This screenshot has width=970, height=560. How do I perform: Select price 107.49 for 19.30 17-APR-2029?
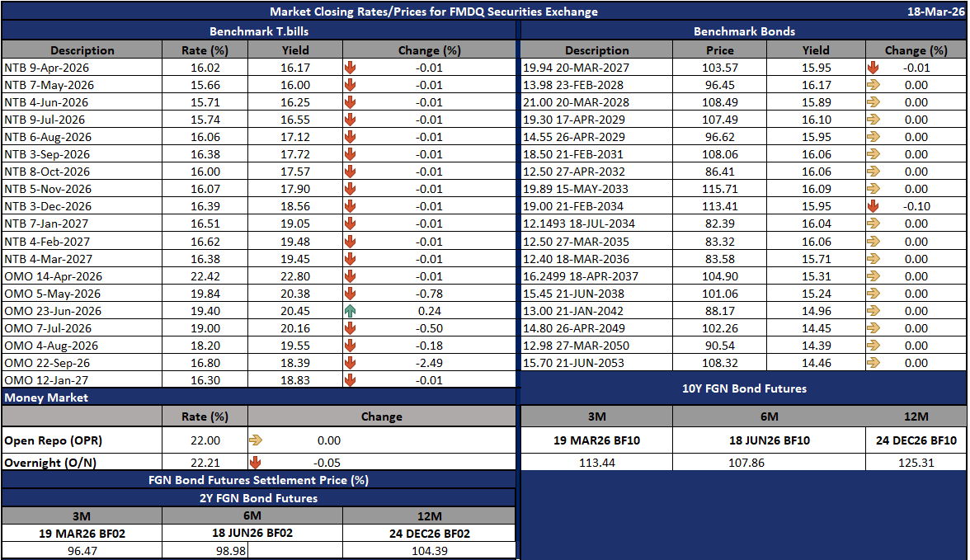(x=719, y=120)
